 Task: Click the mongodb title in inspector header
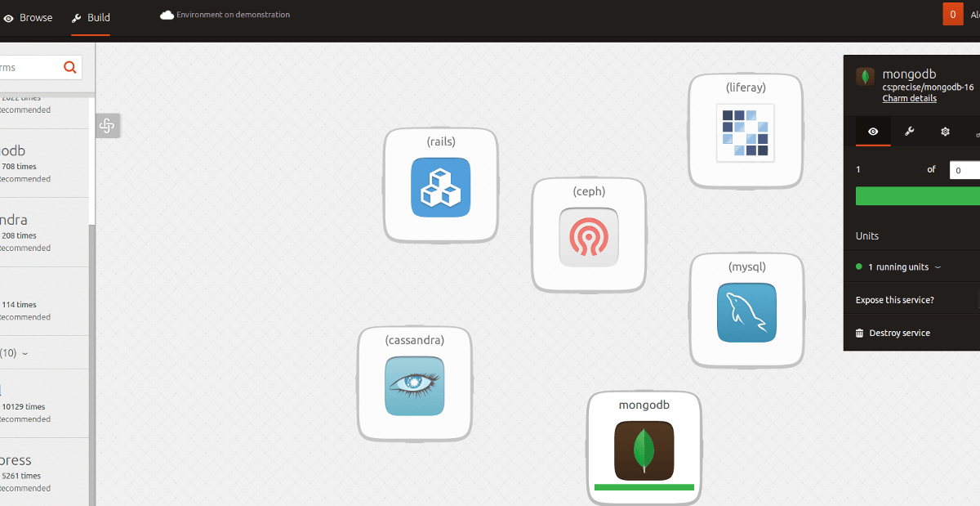(909, 74)
